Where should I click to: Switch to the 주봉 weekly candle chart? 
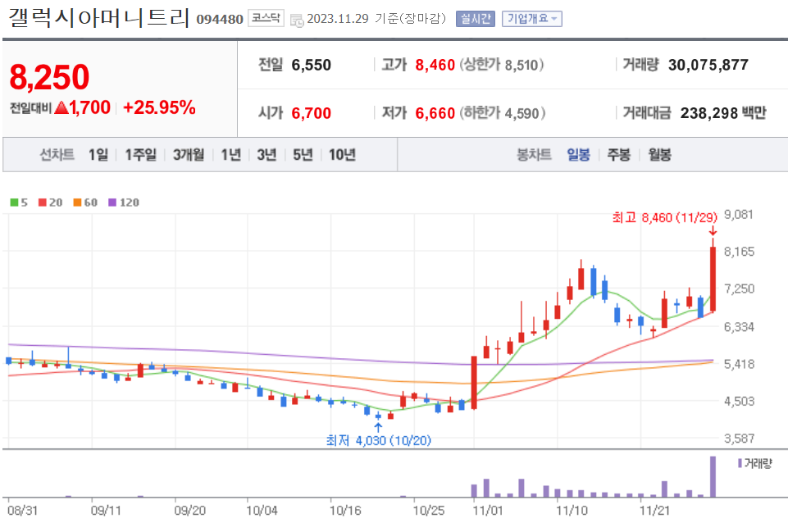618,155
